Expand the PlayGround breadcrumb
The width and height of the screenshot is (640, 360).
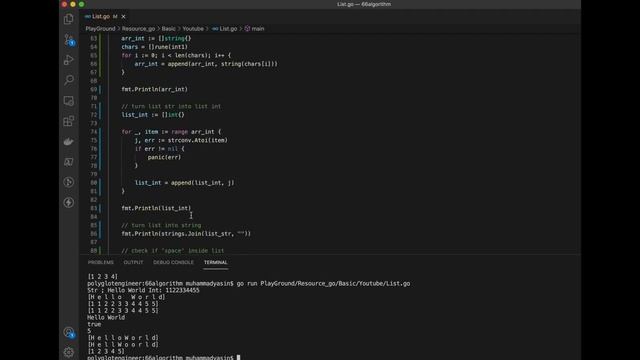point(100,29)
